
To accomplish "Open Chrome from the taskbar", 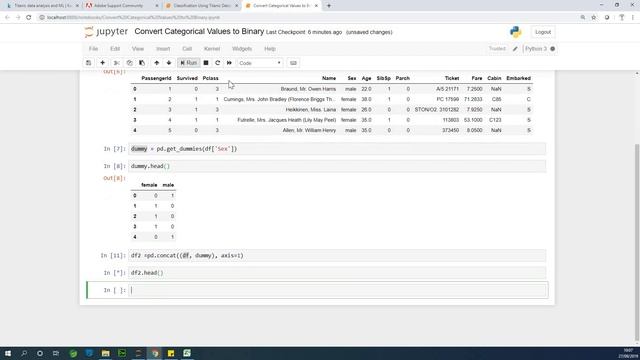I will click(155, 353).
